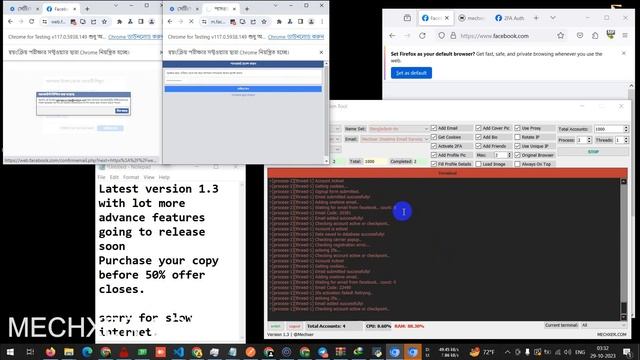Toggle Use Proxy checkbox
The height and width of the screenshot is (360, 640).
pos(518,128)
